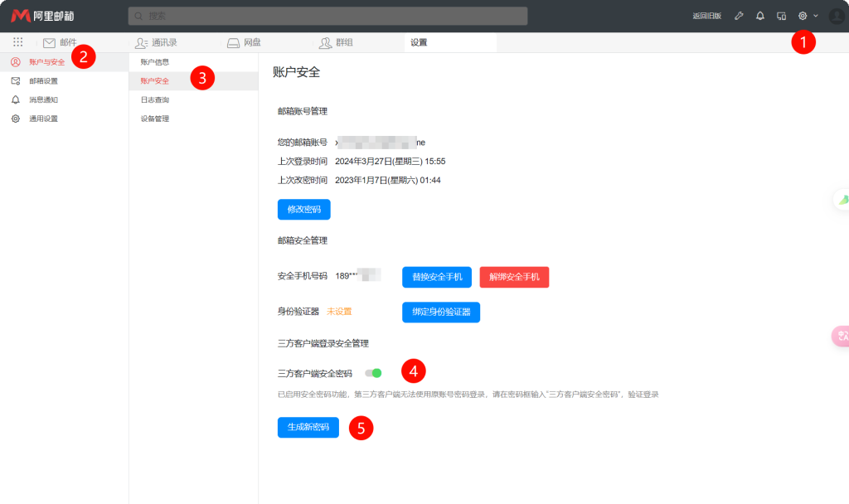This screenshot has height=504, width=849.
Task: Open the notification bell in top bar
Action: pos(760,16)
